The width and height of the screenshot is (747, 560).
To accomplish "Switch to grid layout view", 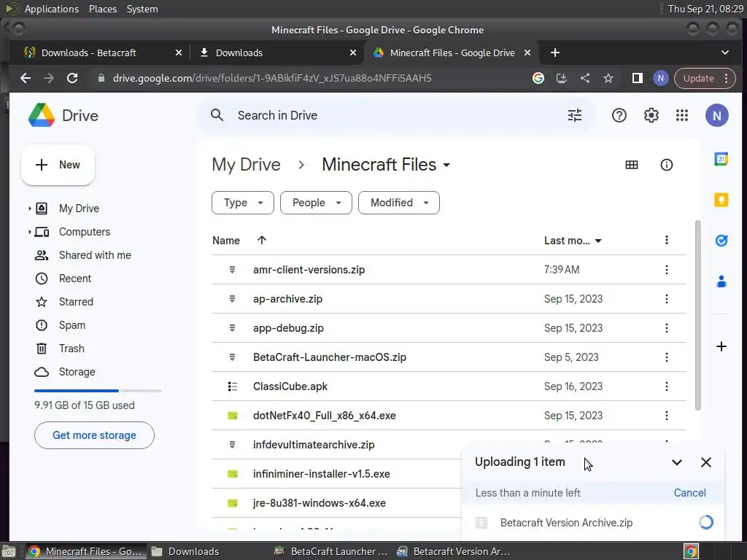I will (x=631, y=165).
